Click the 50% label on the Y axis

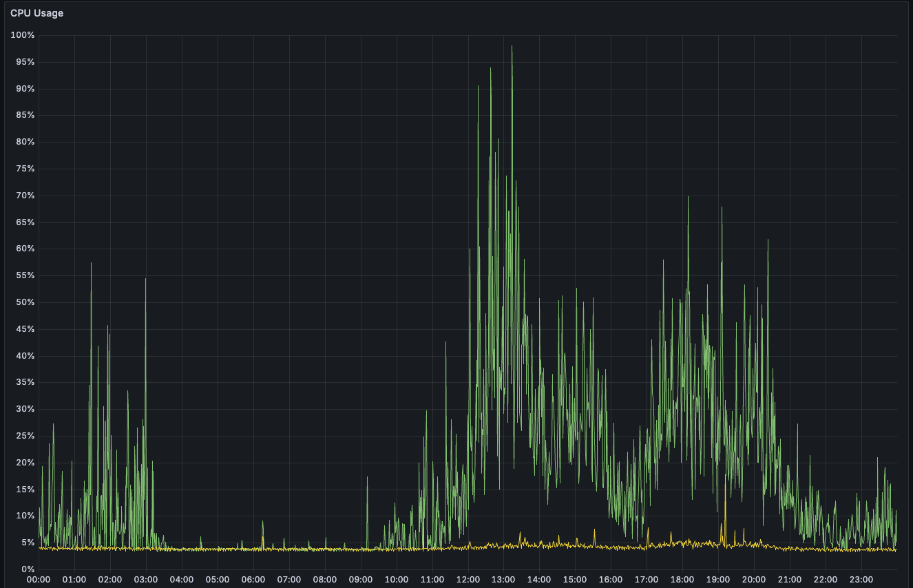coord(25,302)
